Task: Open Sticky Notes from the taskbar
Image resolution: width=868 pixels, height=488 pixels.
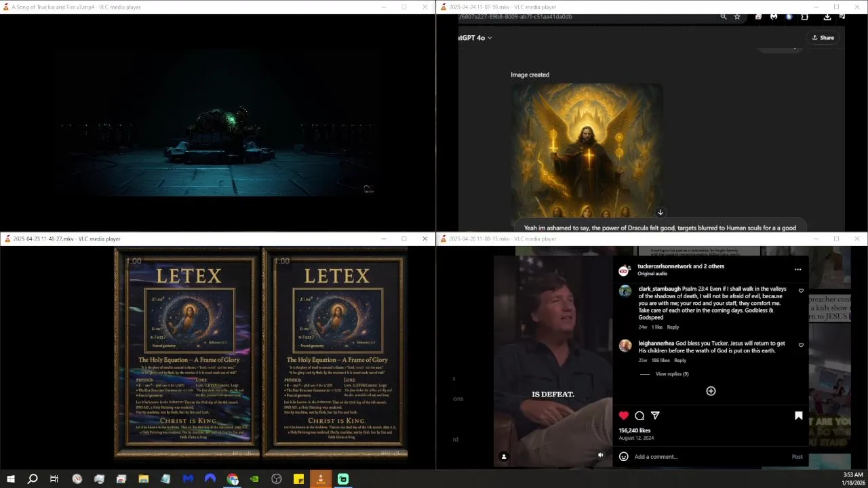Action: [x=298, y=479]
